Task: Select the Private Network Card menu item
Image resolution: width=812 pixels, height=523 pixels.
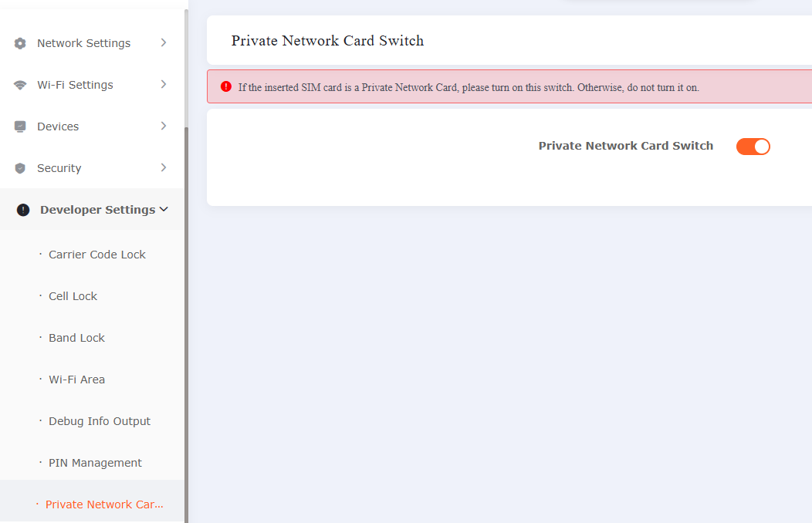Action: click(104, 504)
